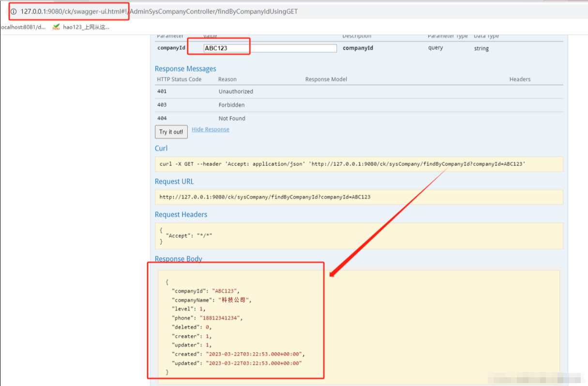Click the "created" timestamp line
This screenshot has width=588, height=386.
239,354
